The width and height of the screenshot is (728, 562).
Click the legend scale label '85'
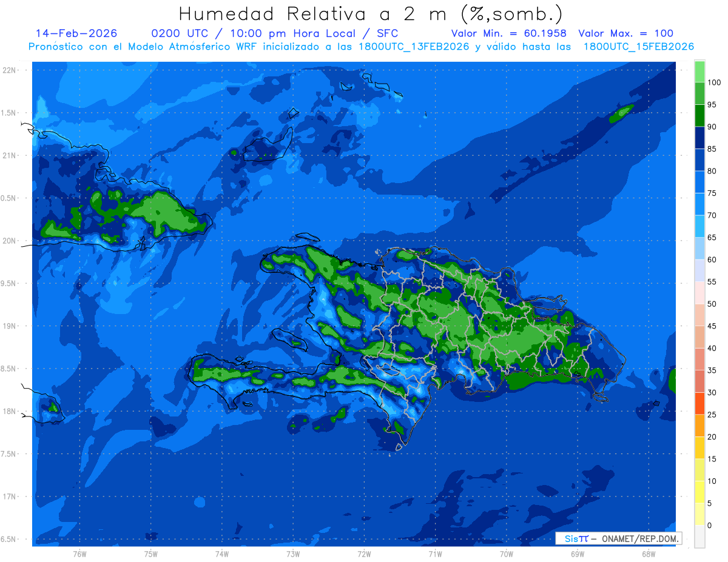tap(712, 149)
